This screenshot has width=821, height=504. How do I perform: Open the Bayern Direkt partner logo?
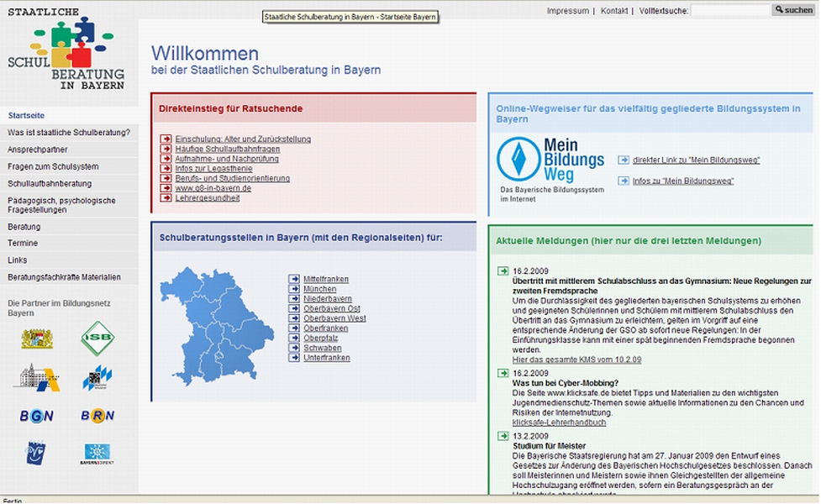(97, 454)
